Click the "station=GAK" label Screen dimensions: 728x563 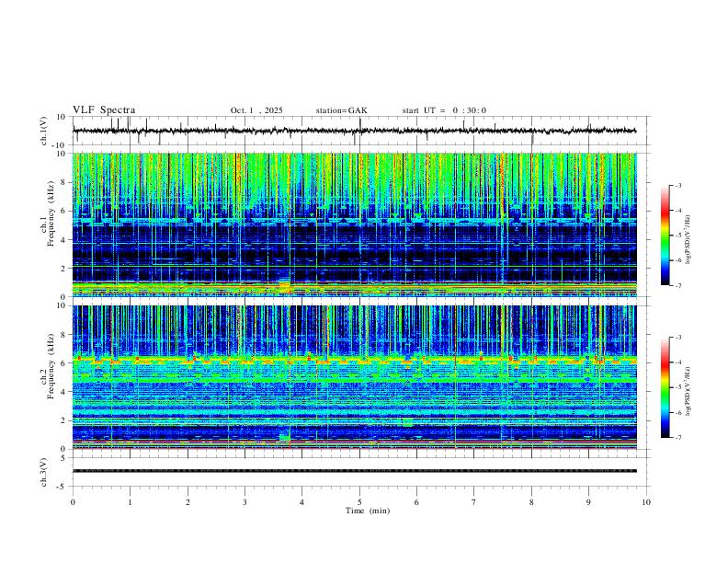(x=341, y=110)
